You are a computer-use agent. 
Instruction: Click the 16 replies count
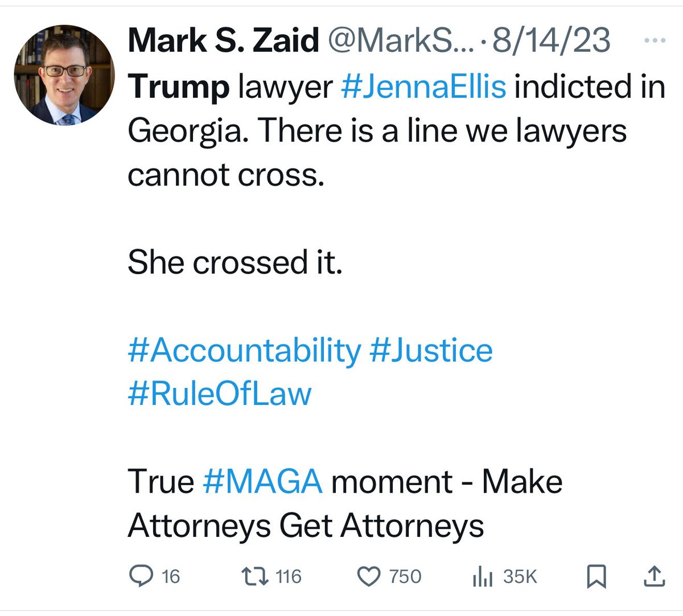(x=170, y=577)
